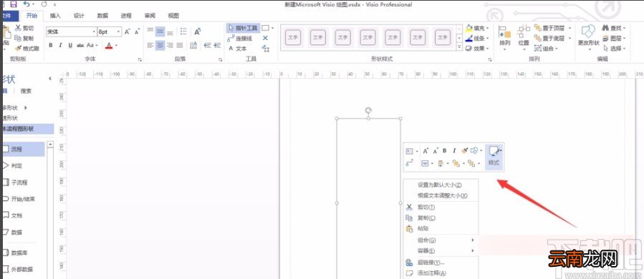This screenshot has width=644, height=279.
Task: Click the first shape style thumbnail
Action: [x=293, y=37]
